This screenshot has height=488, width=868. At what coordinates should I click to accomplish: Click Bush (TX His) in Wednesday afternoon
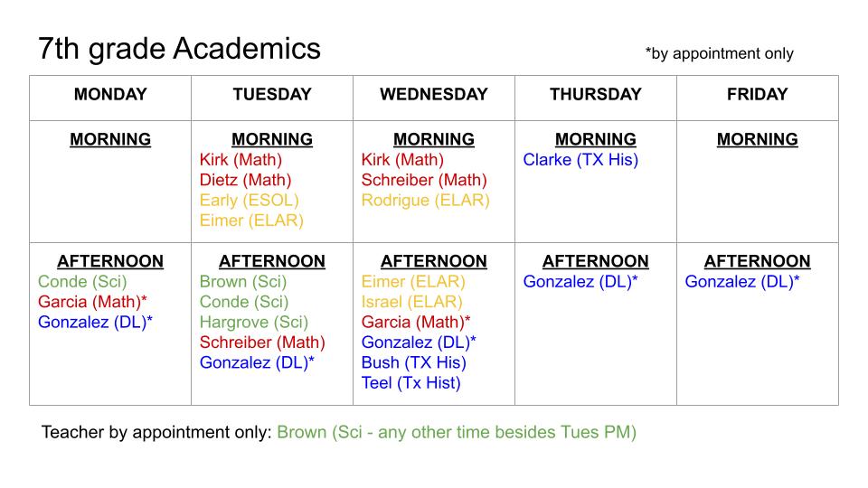click(413, 362)
